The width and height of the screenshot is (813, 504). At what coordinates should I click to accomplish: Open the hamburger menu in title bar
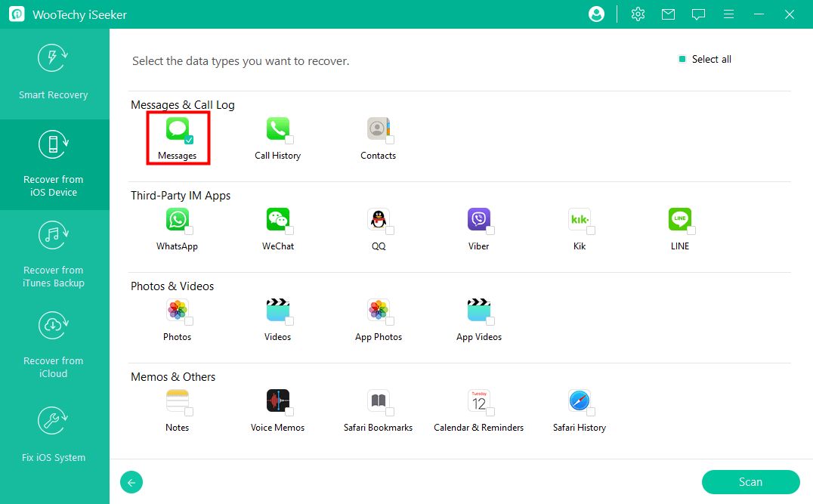[x=728, y=14]
